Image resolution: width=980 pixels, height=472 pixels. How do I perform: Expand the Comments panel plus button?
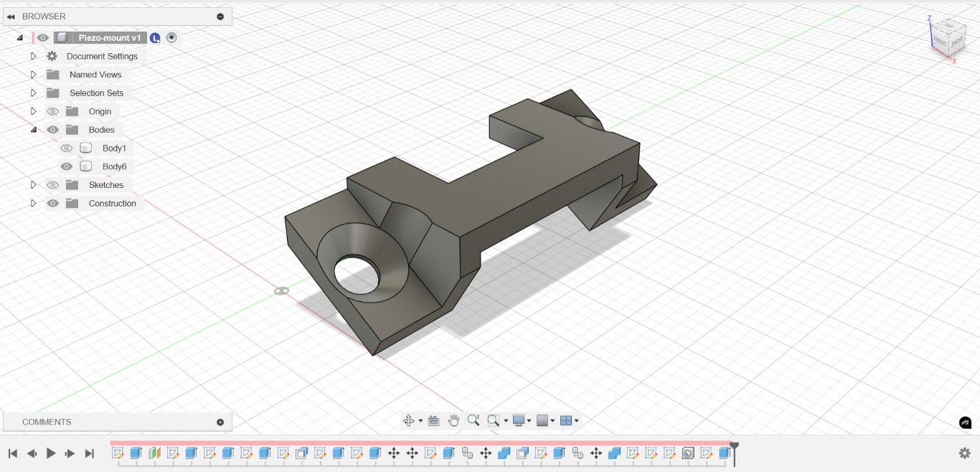coord(220,422)
